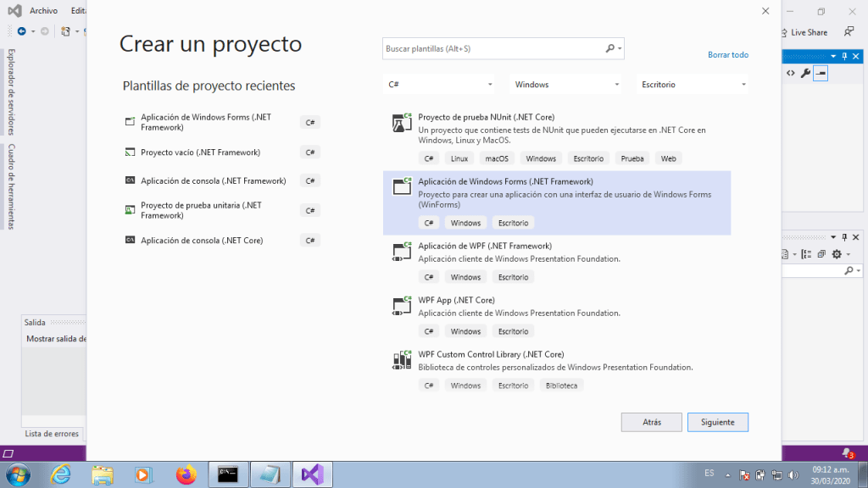
Task: Click the search magnifier icon in template search
Action: [610, 49]
